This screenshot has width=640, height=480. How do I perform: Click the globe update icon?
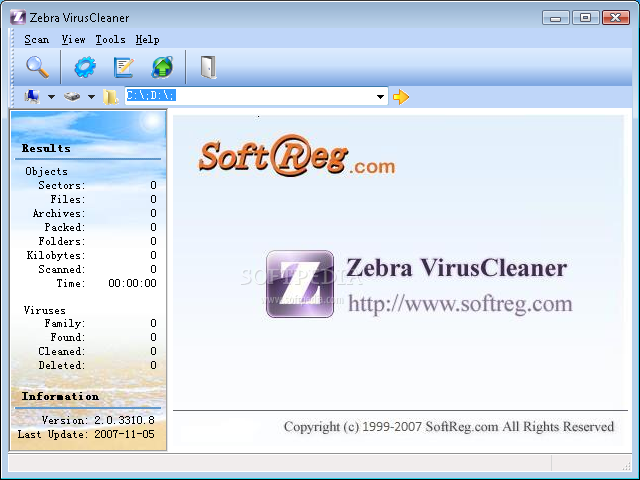point(162,67)
